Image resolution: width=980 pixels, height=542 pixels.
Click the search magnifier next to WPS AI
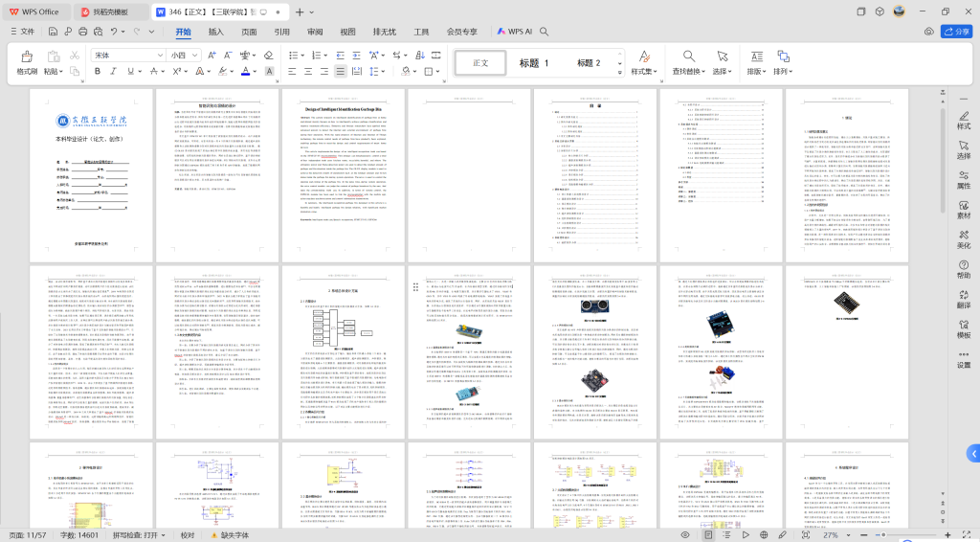point(545,32)
